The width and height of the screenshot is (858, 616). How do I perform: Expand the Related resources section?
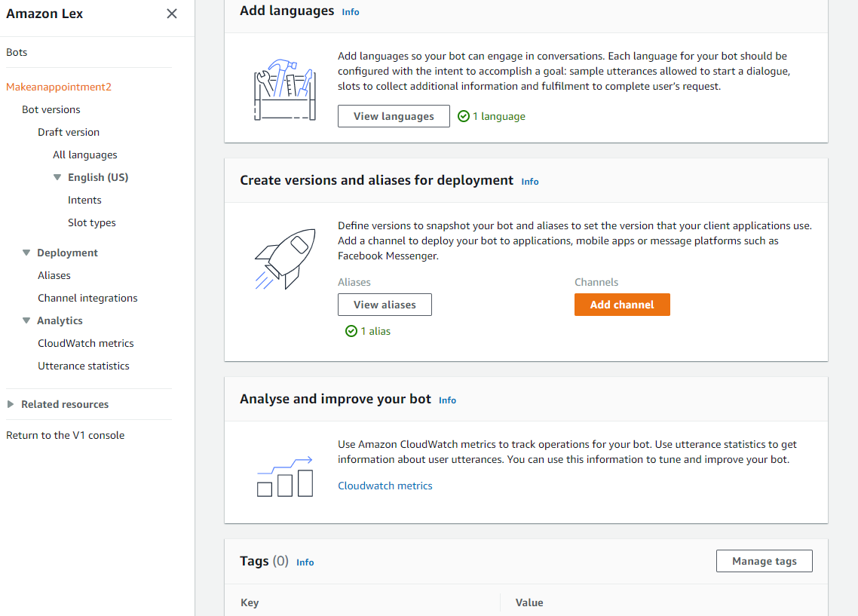point(11,404)
